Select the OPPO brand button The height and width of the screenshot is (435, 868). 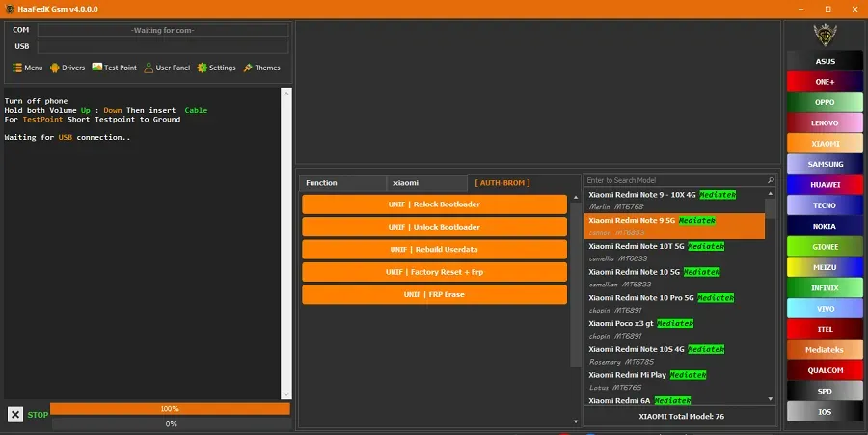pos(825,102)
